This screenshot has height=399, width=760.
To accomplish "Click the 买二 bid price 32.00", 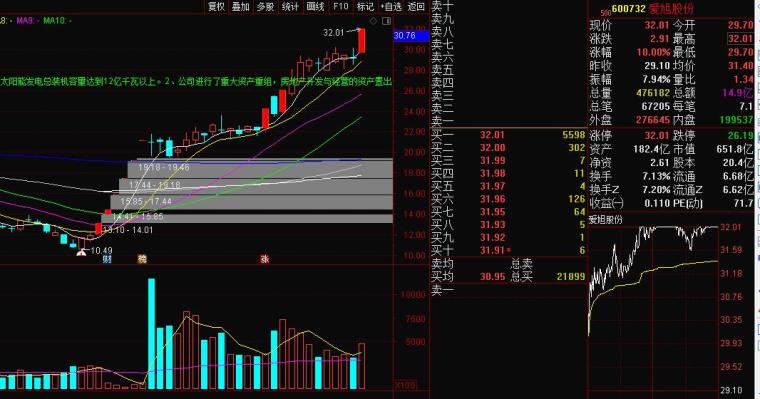I will pyautogui.click(x=492, y=147).
